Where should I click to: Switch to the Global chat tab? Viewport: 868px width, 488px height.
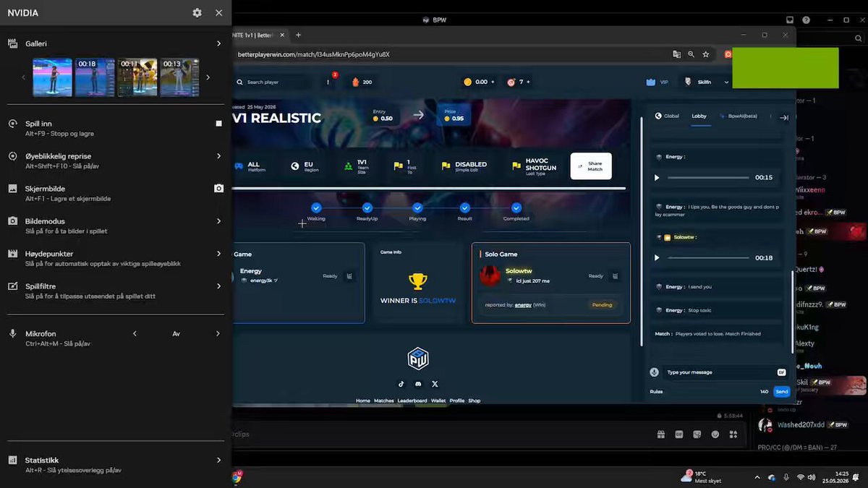(x=667, y=116)
